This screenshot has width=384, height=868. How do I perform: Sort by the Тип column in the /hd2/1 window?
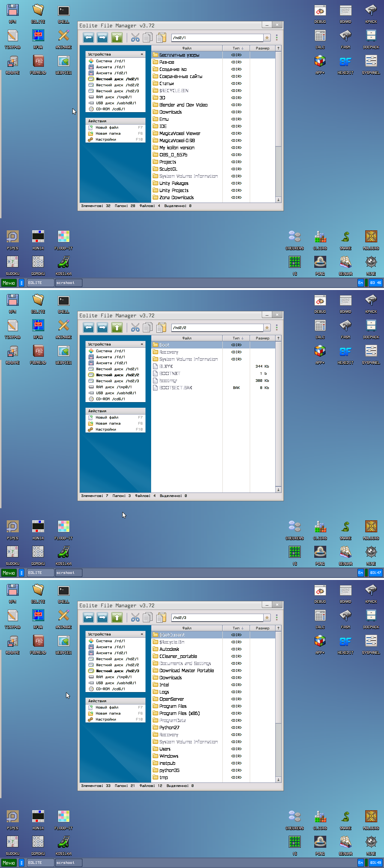[237, 48]
